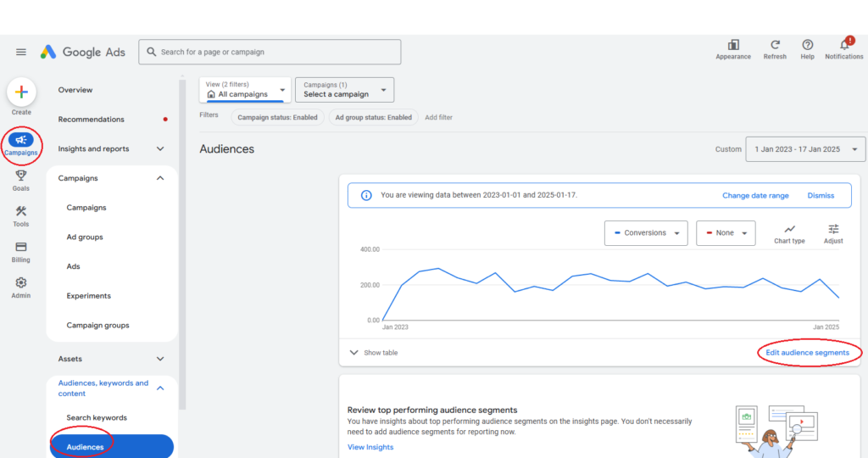Change the Appearance setting
868x458 pixels.
(733, 45)
